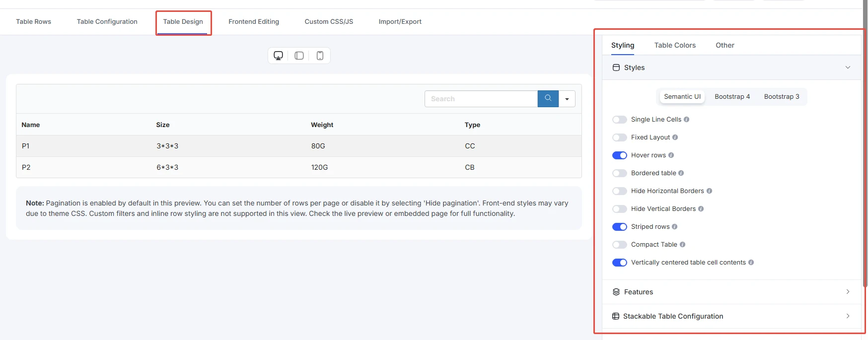This screenshot has width=868, height=340.
Task: Enable the Bordered table toggle
Action: (619, 173)
